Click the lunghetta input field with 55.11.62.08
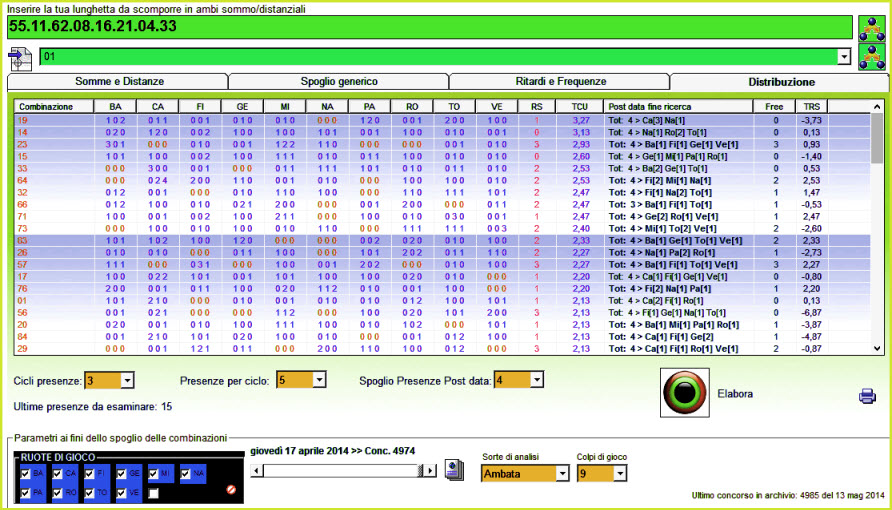 point(430,27)
